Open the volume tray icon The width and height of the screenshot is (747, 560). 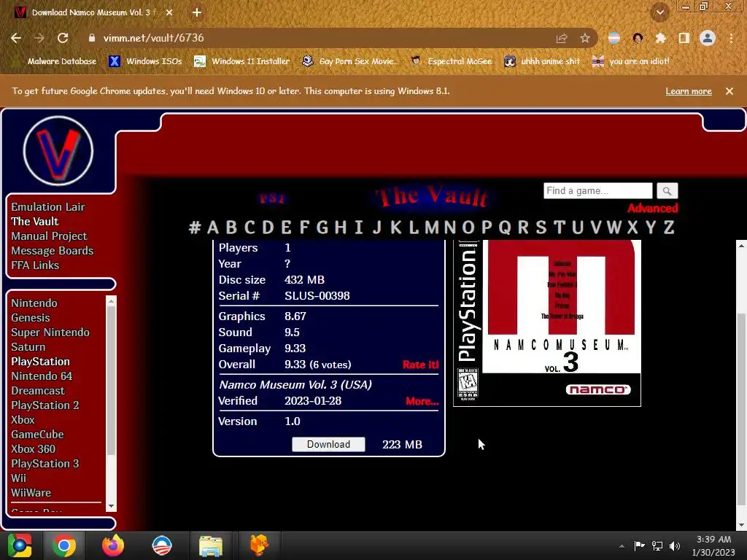(675, 545)
